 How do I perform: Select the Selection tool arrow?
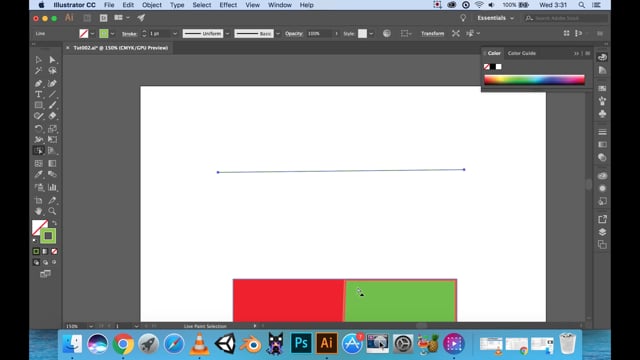[x=38, y=60]
